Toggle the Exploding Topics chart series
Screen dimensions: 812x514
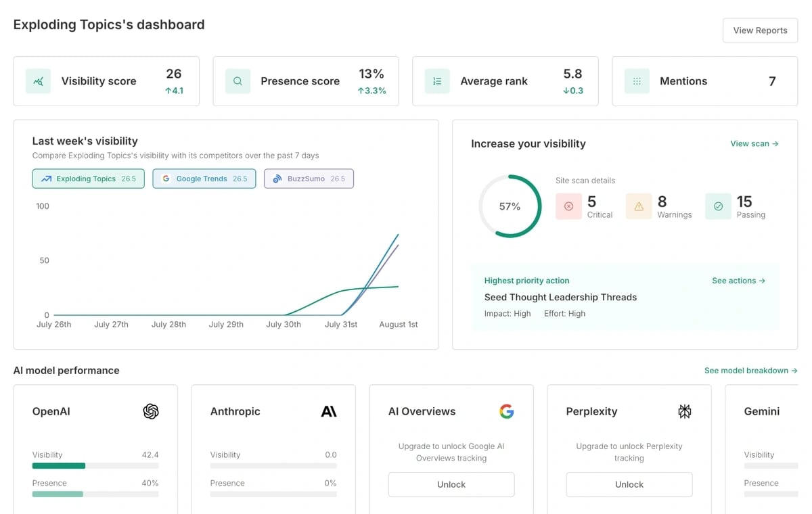point(89,179)
